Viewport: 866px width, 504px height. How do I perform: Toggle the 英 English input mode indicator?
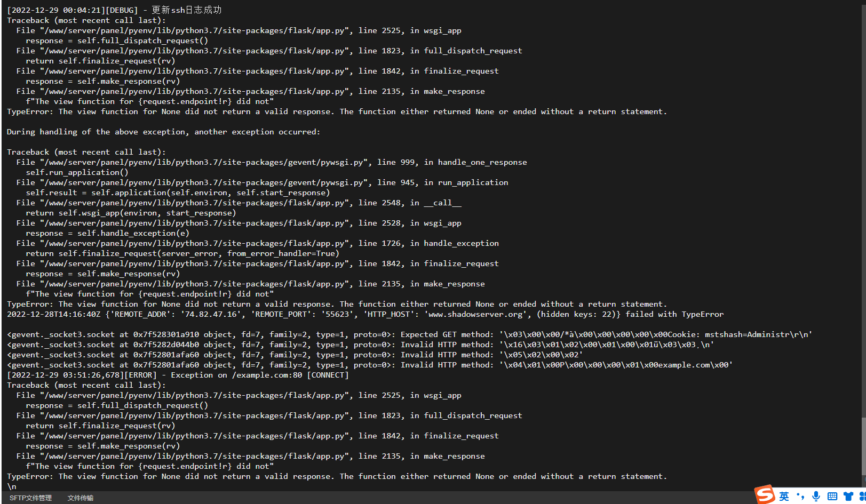784,497
